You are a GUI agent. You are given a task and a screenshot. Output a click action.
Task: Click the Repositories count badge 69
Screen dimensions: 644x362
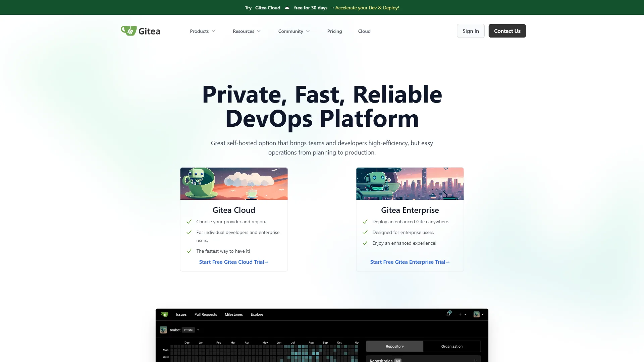tap(398, 361)
